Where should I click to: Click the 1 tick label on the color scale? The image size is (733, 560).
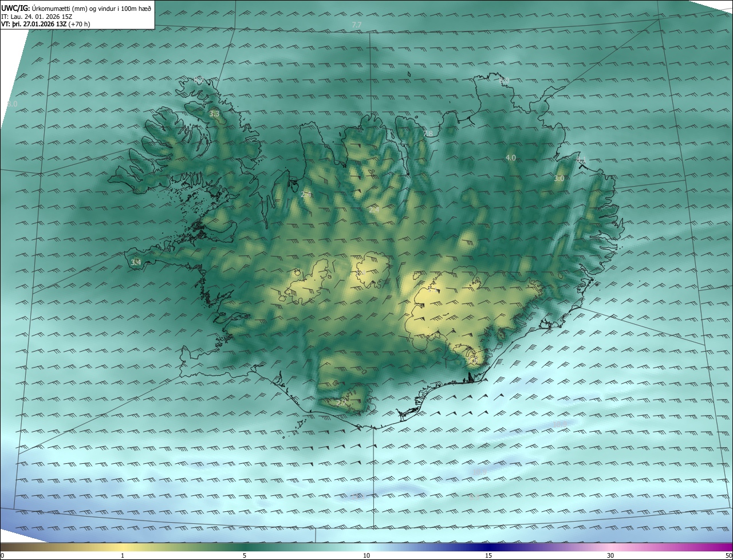[x=123, y=555]
